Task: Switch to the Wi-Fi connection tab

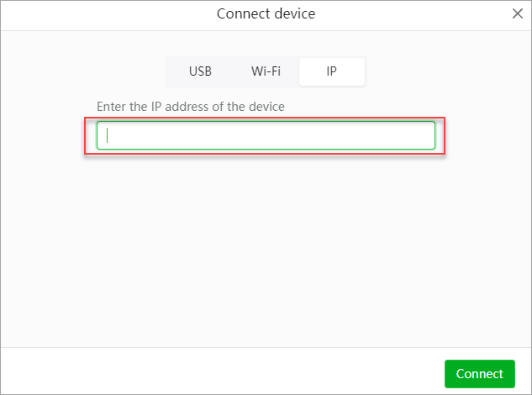Action: click(x=266, y=71)
